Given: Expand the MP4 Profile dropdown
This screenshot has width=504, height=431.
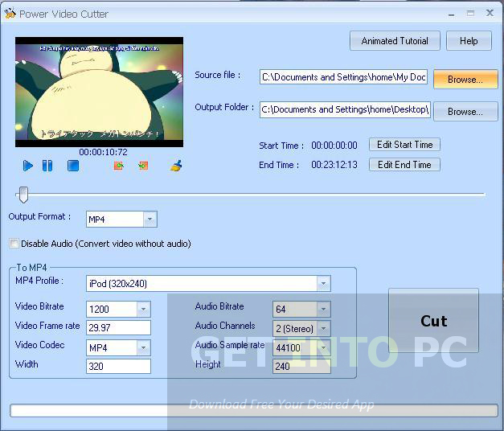Looking at the screenshot, I should point(324,284).
